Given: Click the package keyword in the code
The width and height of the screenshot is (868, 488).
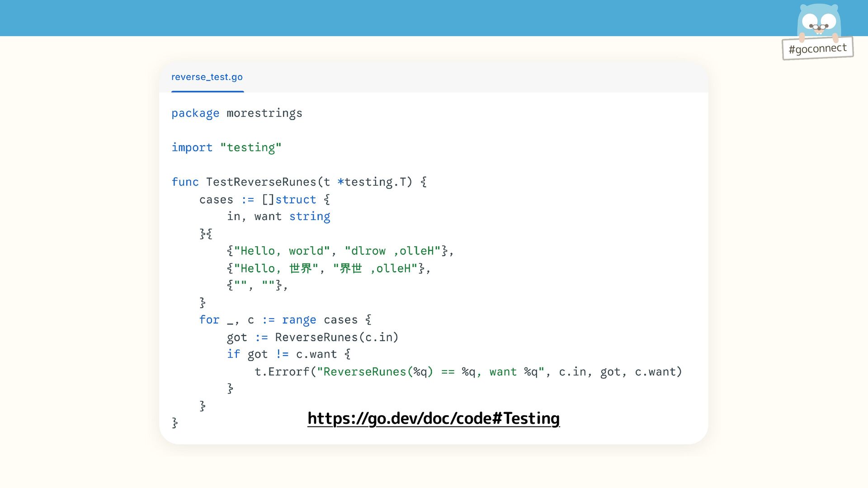Looking at the screenshot, I should 195,113.
